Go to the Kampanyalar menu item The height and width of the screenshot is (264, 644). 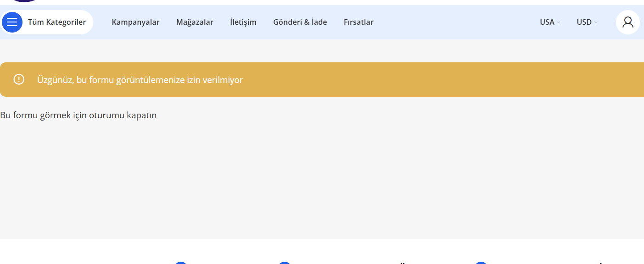coord(135,22)
